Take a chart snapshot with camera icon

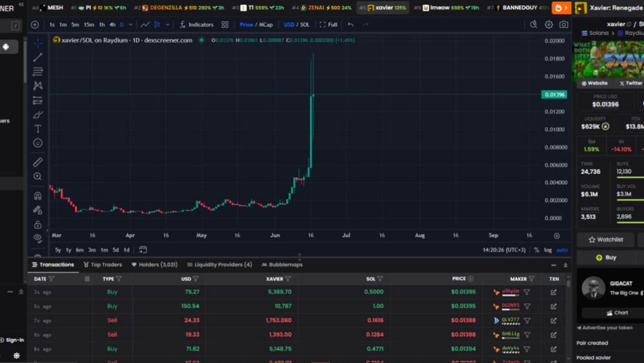click(x=563, y=24)
